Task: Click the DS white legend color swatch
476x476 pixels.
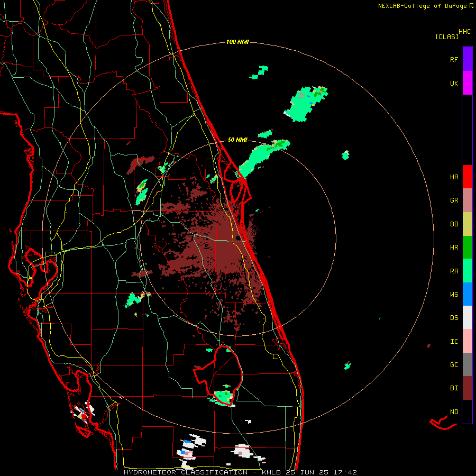Action: [467, 317]
